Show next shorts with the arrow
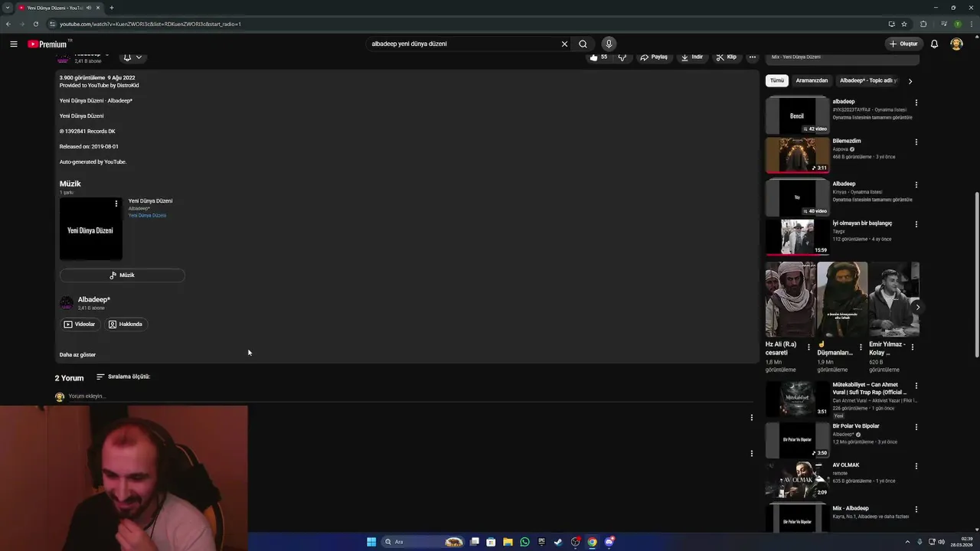The width and height of the screenshot is (980, 551). (917, 307)
